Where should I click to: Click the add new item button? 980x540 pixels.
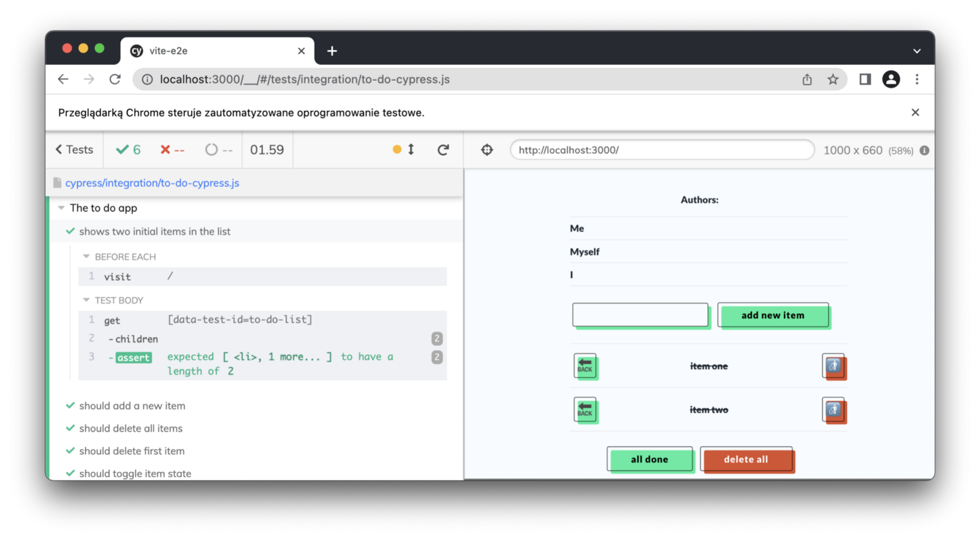pyautogui.click(x=773, y=315)
